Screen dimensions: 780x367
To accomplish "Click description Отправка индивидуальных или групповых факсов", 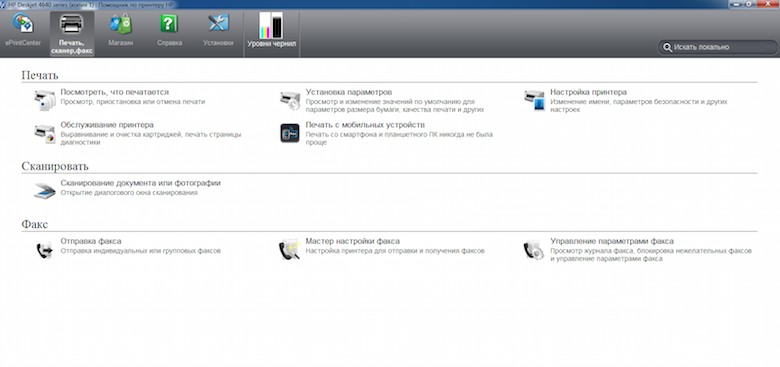I will tap(140, 251).
